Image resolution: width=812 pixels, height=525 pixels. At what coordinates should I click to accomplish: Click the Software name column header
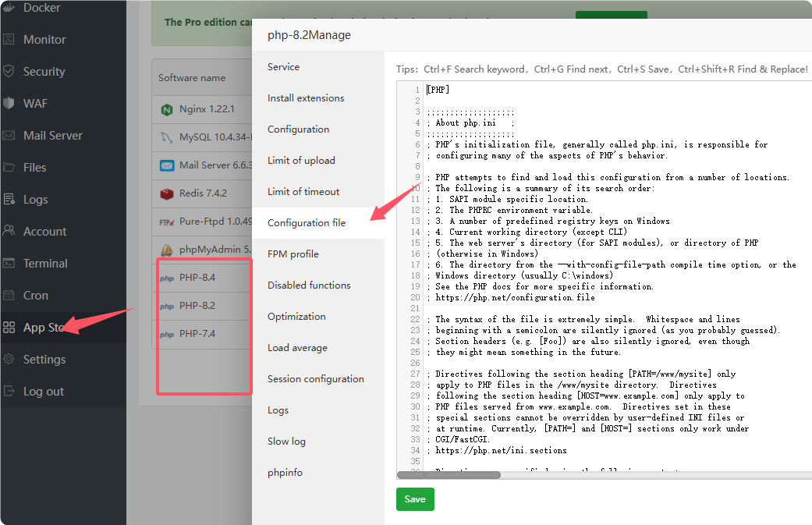click(x=192, y=78)
